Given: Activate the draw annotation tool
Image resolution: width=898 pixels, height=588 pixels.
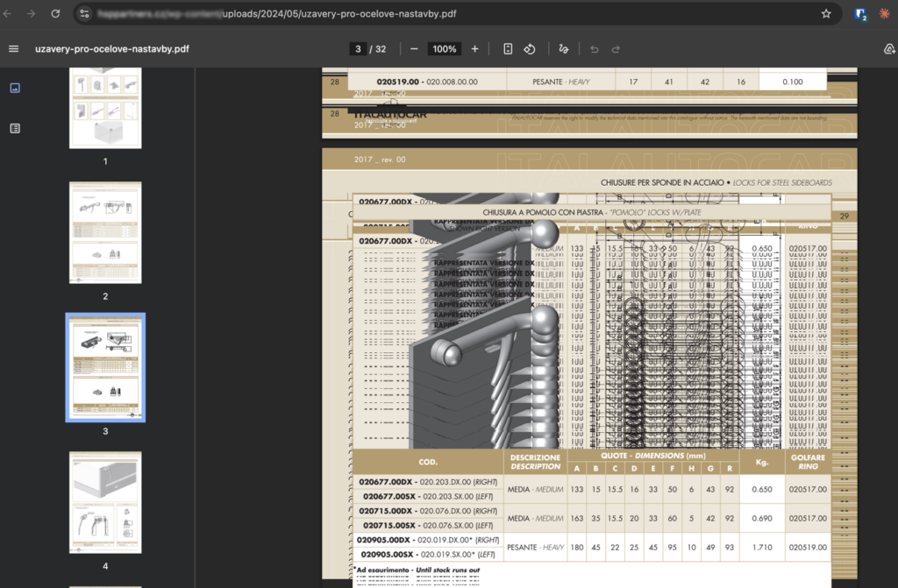Looking at the screenshot, I should click(564, 49).
